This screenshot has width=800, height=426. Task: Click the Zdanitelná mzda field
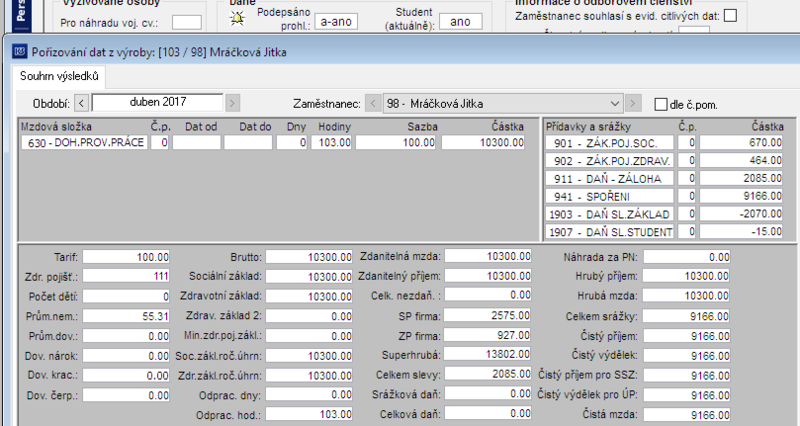click(x=488, y=256)
